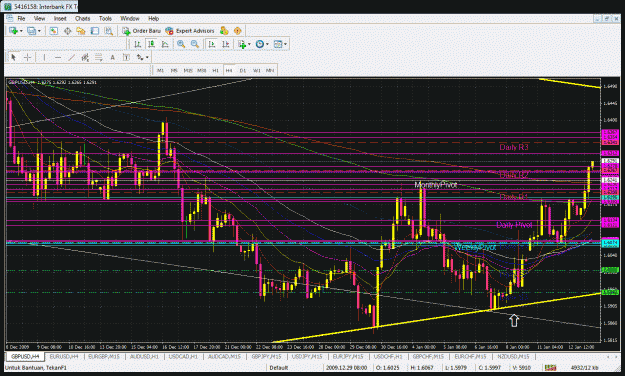Open the Strategy Tester icon
This screenshot has width=625, height=376.
coord(108,31)
